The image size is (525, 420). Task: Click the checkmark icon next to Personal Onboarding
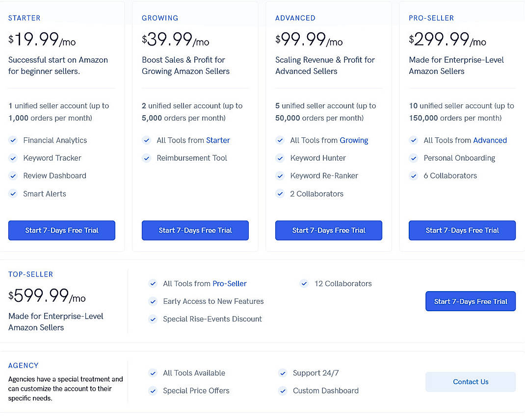[414, 158]
